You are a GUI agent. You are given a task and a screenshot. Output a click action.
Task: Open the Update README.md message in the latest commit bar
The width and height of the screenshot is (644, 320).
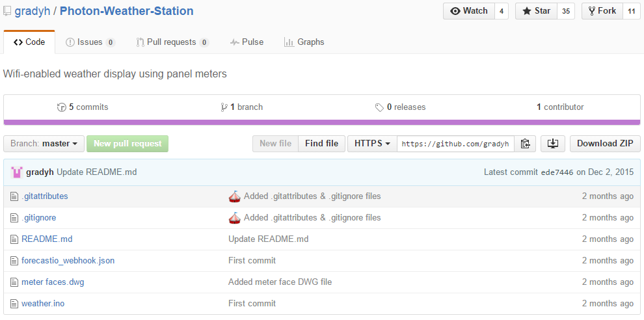click(x=96, y=172)
